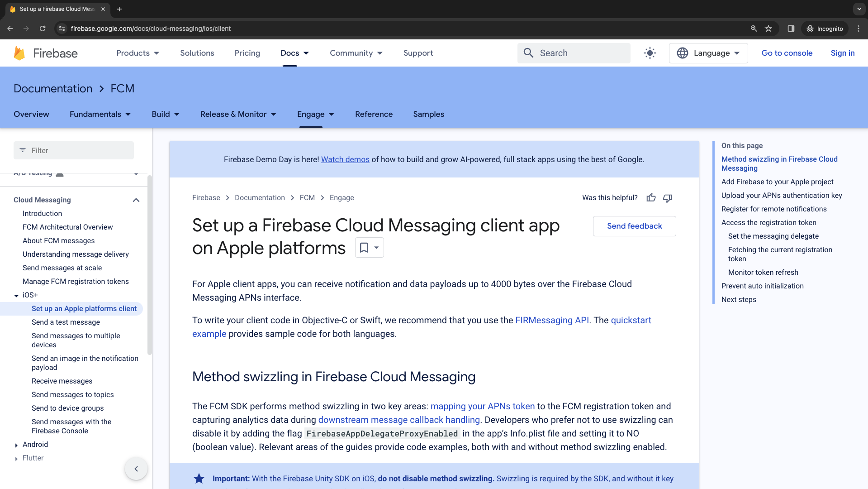Open the Pricing menu item
This screenshot has width=868, height=489.
point(247,53)
